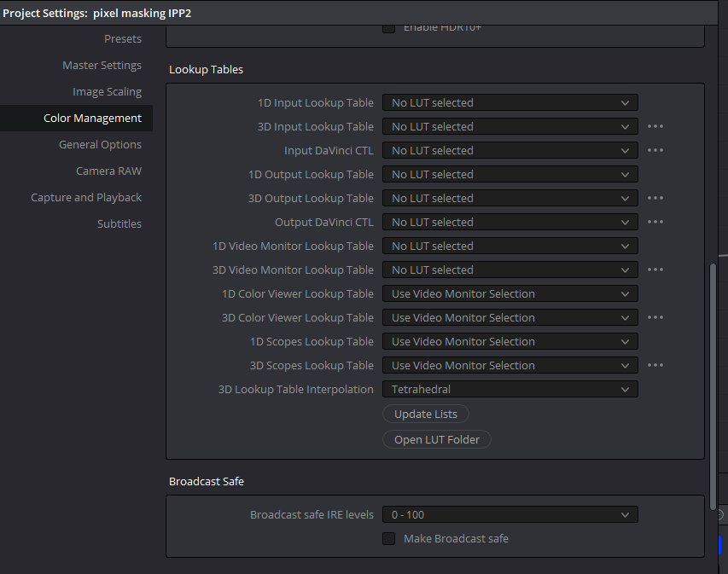Image resolution: width=728 pixels, height=574 pixels.
Task: Expand the 1D Output Lookup Table dropdown
Action: click(x=510, y=175)
